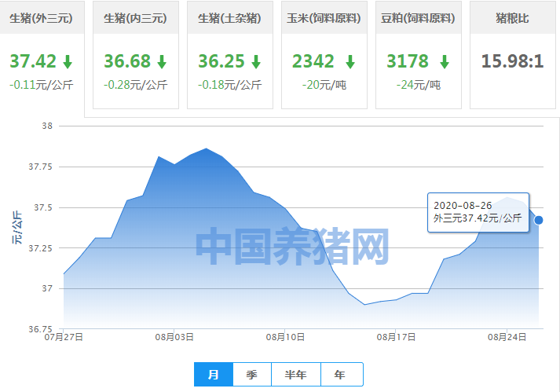The width and height of the screenshot is (560, 392).
Task: Switch to the 生猪(内三元) tab
Action: coord(135,18)
